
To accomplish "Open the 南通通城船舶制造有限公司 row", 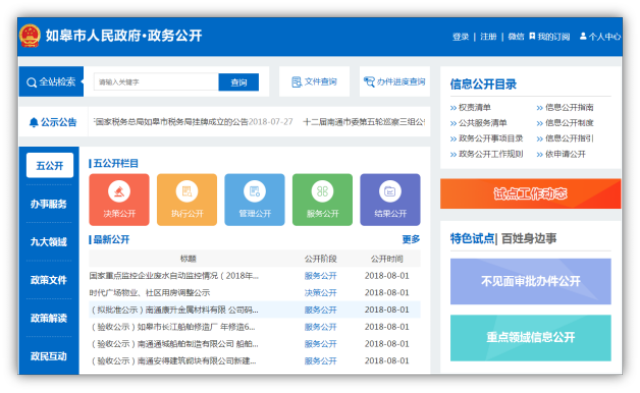I will point(255,344).
